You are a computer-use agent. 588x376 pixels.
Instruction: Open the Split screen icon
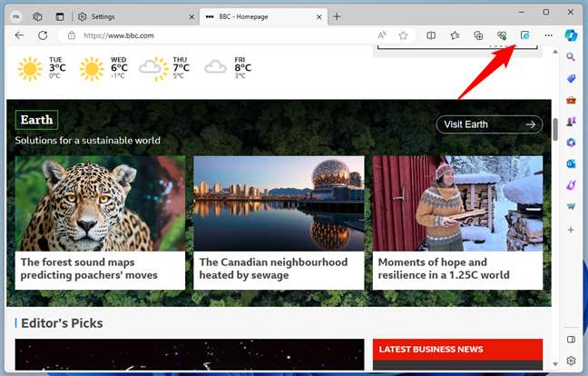pyautogui.click(x=430, y=35)
